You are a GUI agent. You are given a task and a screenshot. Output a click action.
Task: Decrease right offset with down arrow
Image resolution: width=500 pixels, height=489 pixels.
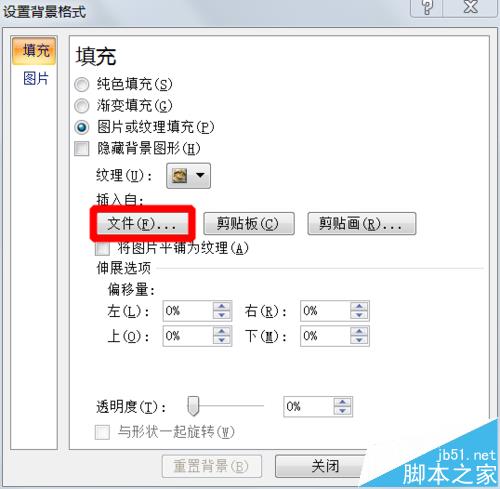pyautogui.click(x=359, y=315)
